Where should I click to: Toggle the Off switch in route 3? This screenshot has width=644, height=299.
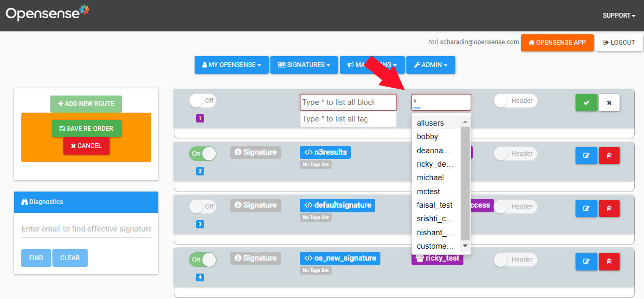coord(202,207)
